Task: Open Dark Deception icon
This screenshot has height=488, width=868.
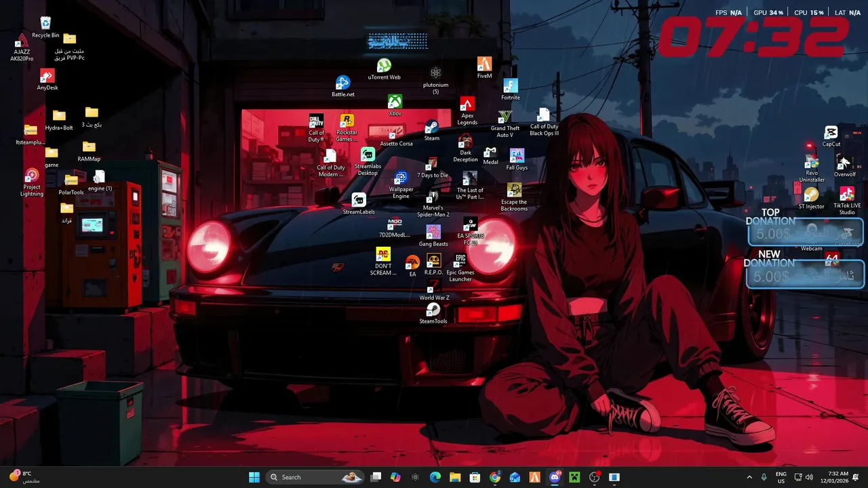Action: point(465,148)
